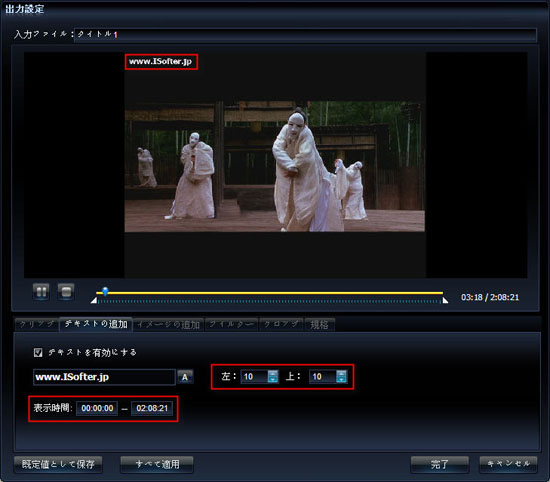Select the 規格 tab
Image resolution: width=550 pixels, height=482 pixels.
(x=320, y=324)
